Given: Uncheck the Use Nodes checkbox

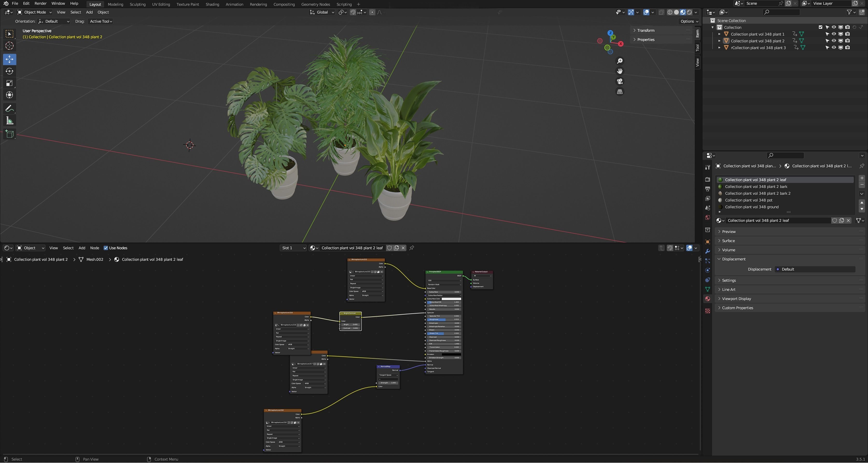Looking at the screenshot, I should (105, 248).
